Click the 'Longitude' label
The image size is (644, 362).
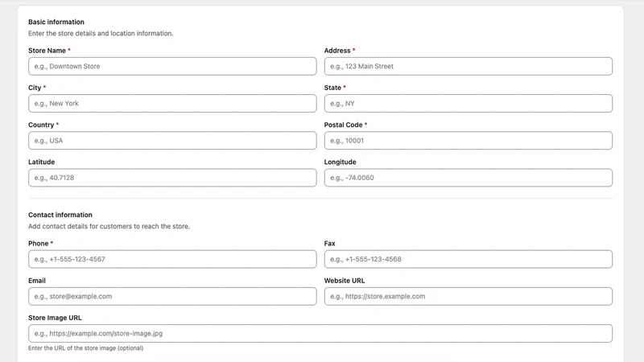pos(340,162)
